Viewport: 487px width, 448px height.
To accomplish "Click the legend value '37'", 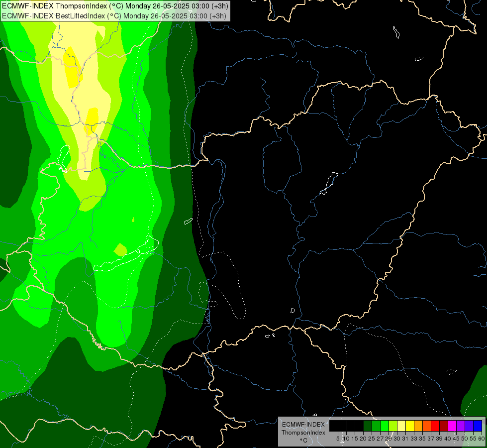I will pyautogui.click(x=431, y=439).
